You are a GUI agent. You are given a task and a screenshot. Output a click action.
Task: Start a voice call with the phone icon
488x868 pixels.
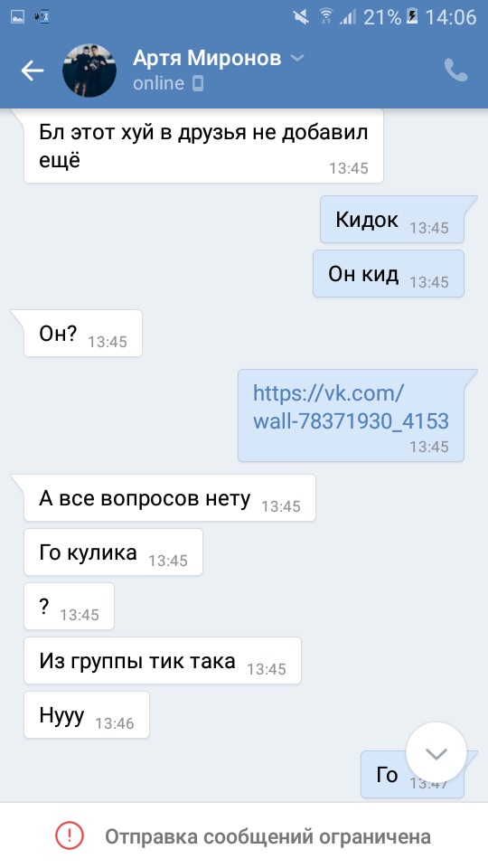455,71
